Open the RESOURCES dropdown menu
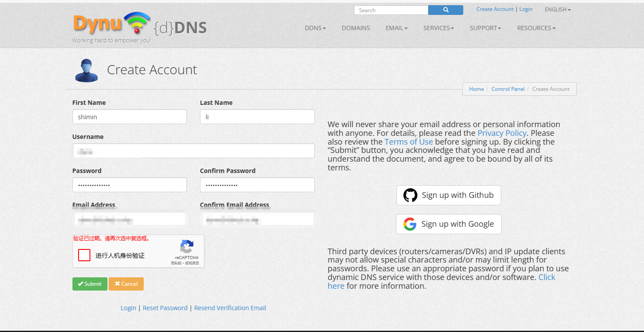This screenshot has width=644, height=332. click(x=536, y=28)
